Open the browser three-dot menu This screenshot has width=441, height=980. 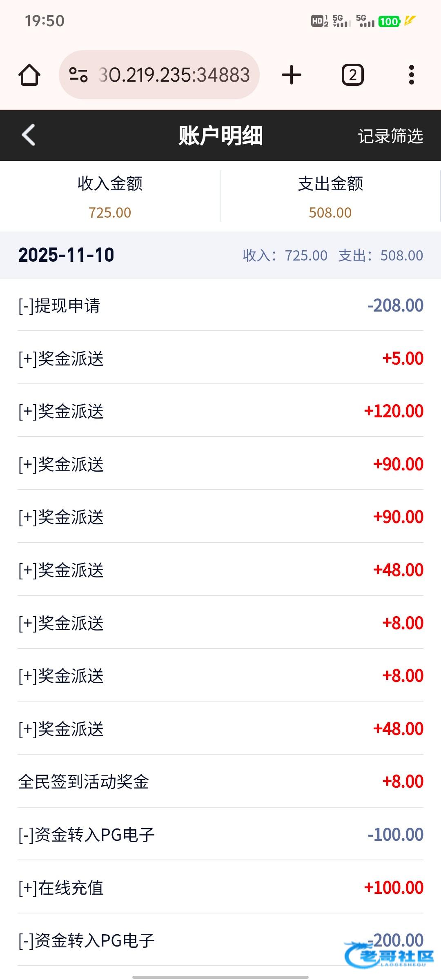click(x=411, y=75)
